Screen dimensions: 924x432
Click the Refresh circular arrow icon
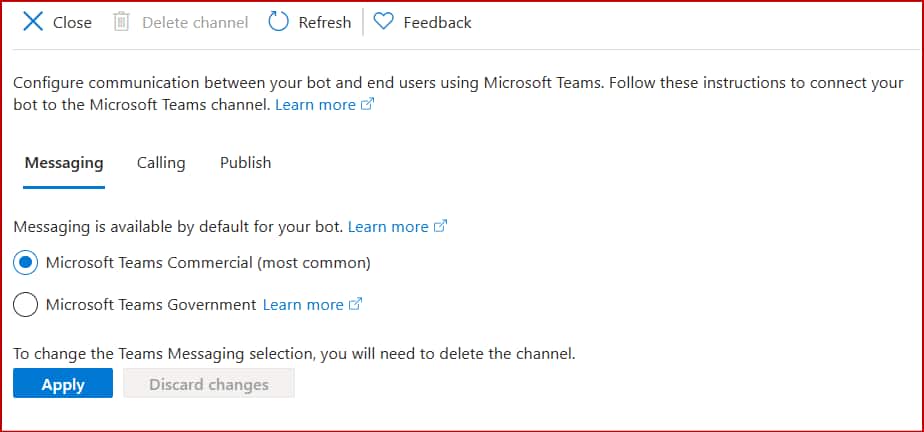pos(278,22)
